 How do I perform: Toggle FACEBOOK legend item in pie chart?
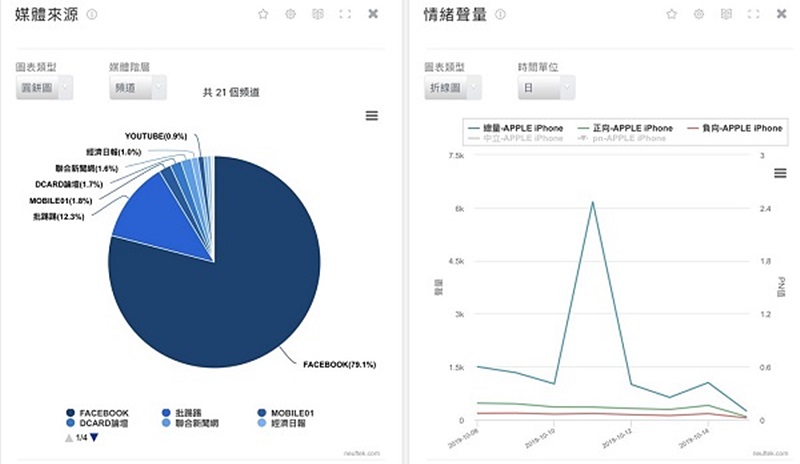click(97, 413)
